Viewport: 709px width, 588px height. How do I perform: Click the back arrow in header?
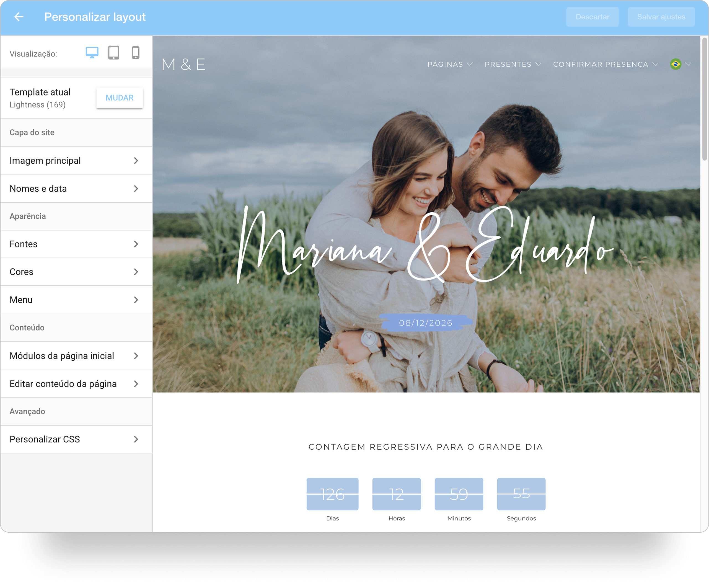point(19,17)
